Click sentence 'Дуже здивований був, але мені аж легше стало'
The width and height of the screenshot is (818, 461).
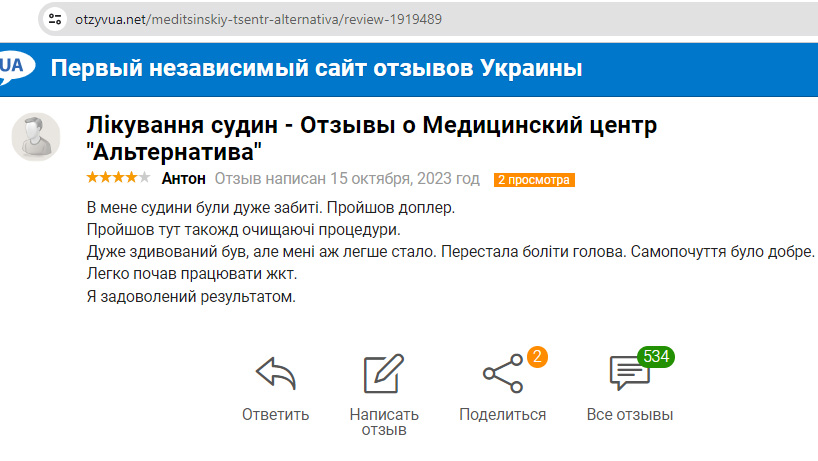[261, 252]
